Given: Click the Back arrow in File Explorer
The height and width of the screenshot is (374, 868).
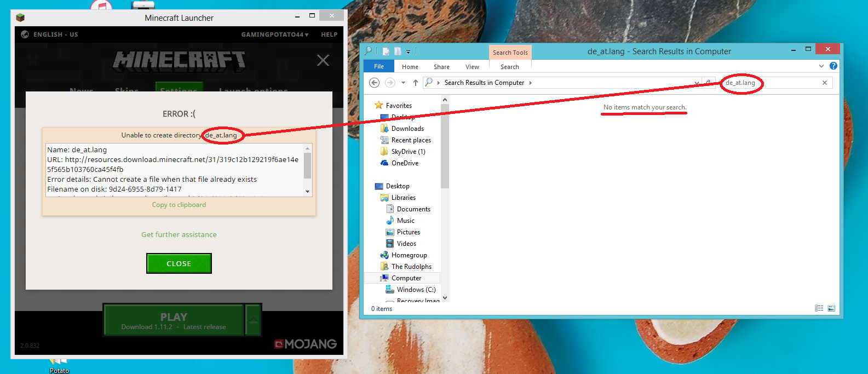Looking at the screenshot, I should (375, 83).
